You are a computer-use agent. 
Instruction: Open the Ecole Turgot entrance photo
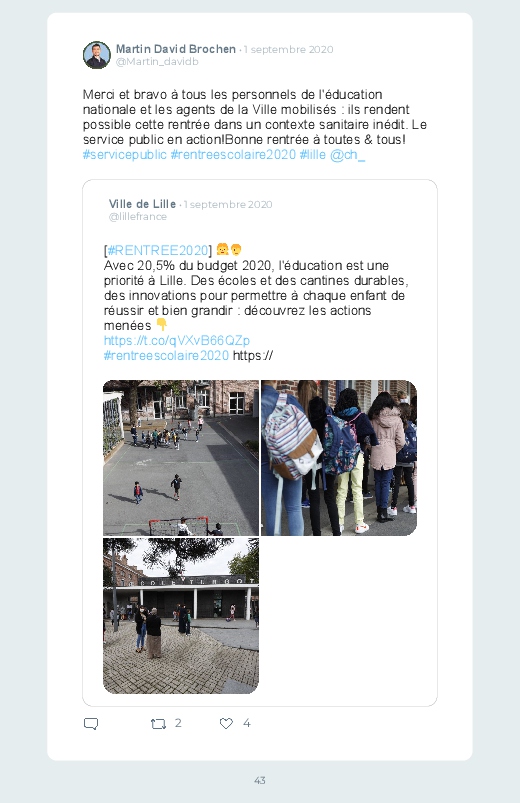[x=181, y=616]
